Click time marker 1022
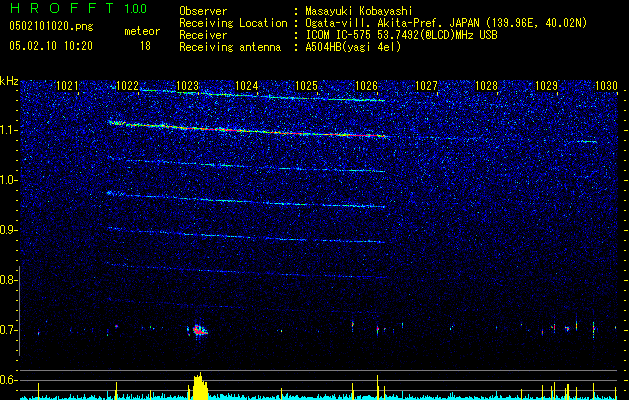Viewport: 629px width, 400px height. pos(127,86)
